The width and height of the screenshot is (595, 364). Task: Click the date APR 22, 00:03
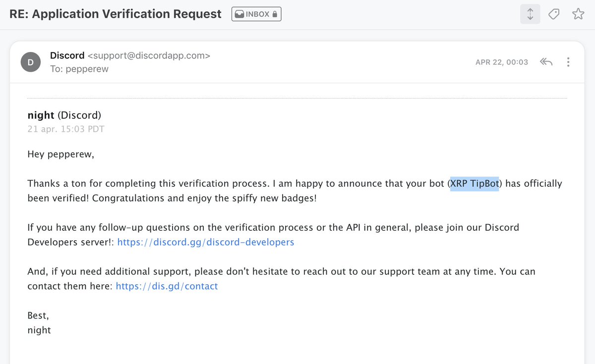coord(502,62)
